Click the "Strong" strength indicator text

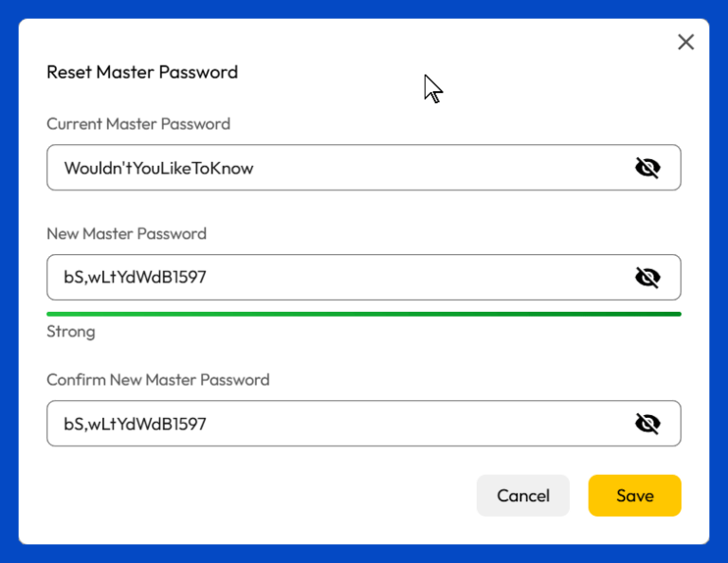click(x=71, y=332)
